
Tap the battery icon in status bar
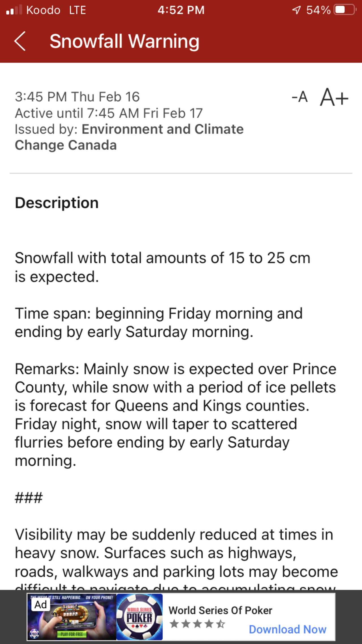(344, 10)
